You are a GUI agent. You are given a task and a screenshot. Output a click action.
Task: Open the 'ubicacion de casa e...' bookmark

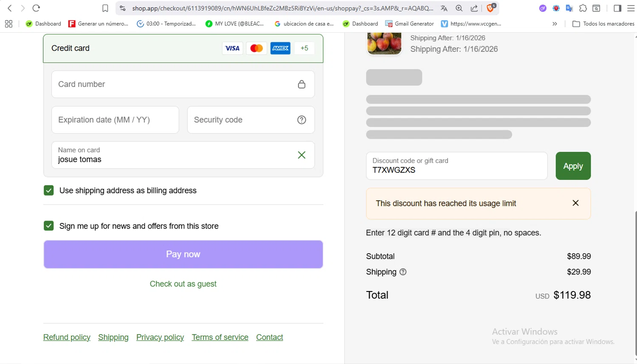click(304, 24)
